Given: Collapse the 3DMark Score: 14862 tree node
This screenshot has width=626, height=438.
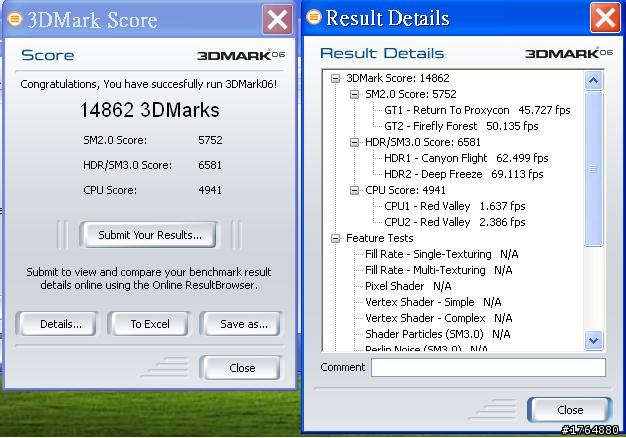Looking at the screenshot, I should tap(335, 78).
